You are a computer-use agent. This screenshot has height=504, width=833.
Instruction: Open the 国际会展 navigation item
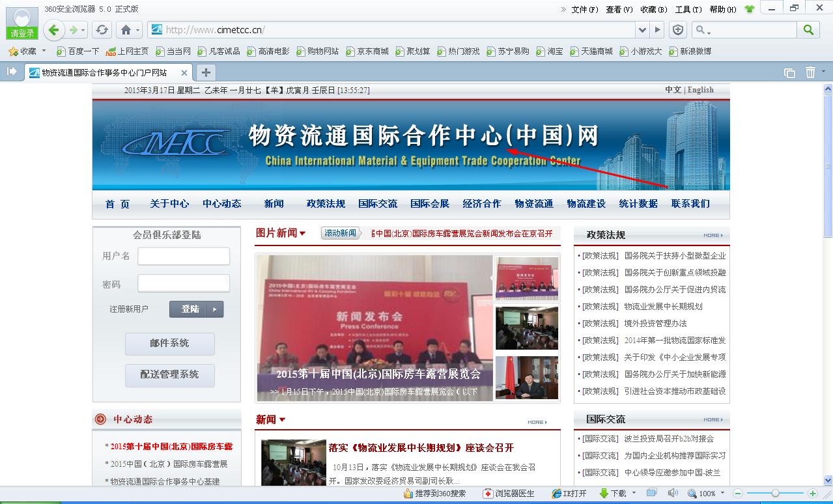coord(430,204)
